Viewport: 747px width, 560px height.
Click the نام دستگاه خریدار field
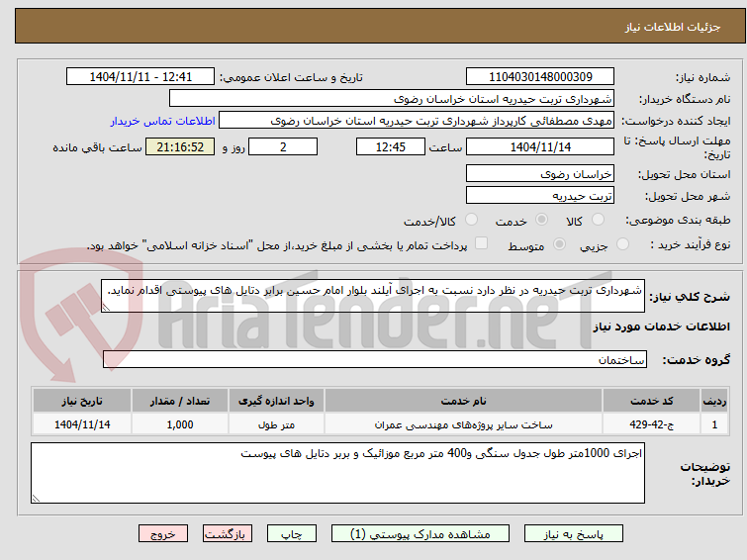tap(392, 99)
